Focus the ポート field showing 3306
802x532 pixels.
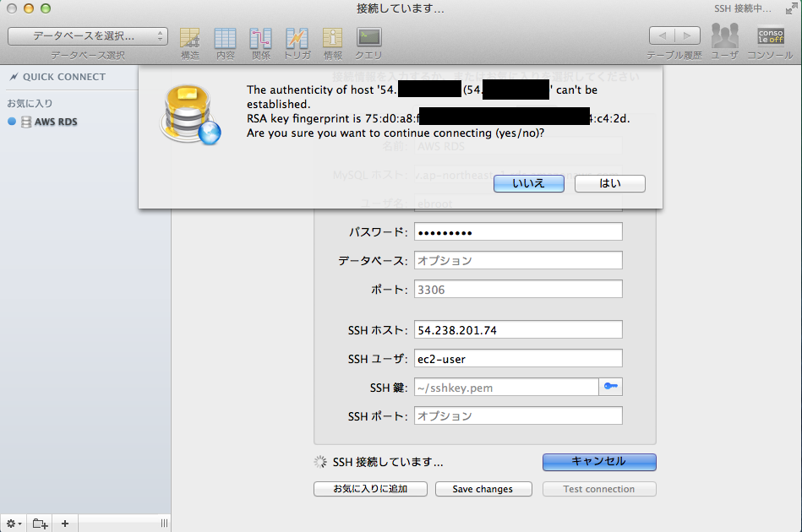click(518, 290)
